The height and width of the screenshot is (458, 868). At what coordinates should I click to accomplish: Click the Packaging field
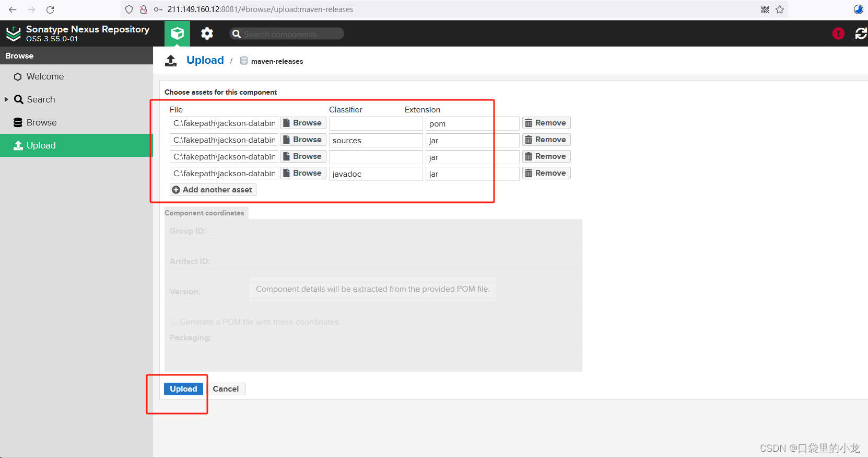pos(373,351)
